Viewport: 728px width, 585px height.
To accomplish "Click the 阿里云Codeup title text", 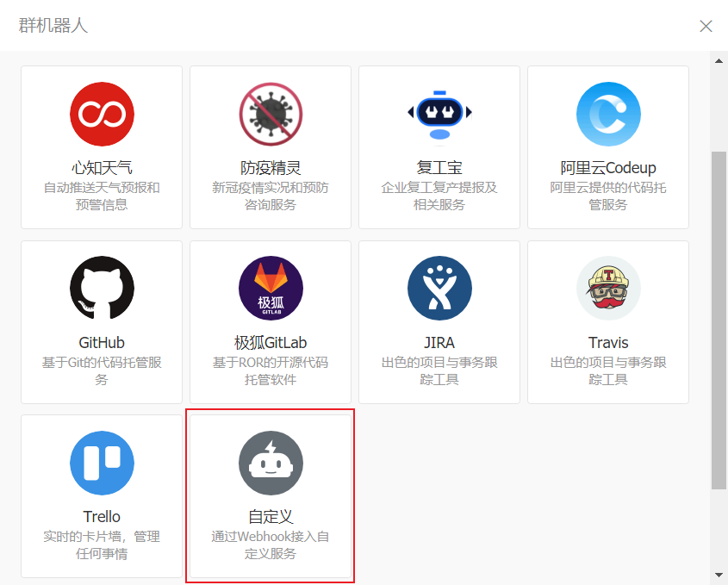I will 608,168.
